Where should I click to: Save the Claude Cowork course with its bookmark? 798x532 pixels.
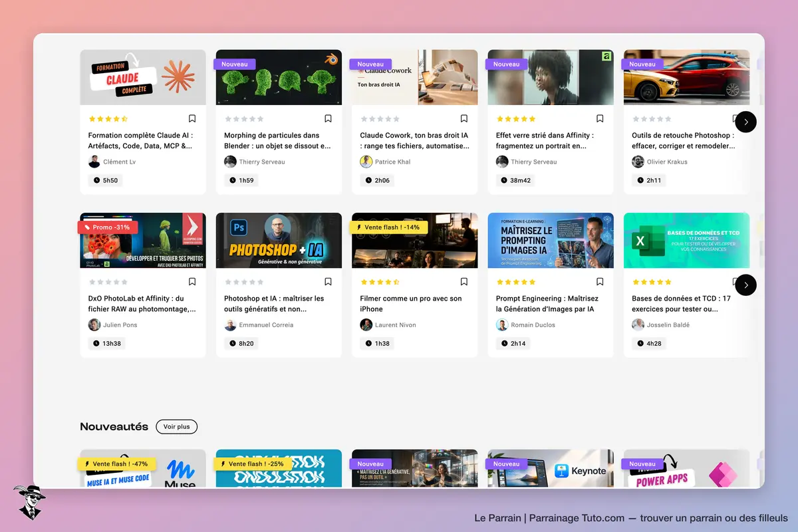tap(464, 118)
